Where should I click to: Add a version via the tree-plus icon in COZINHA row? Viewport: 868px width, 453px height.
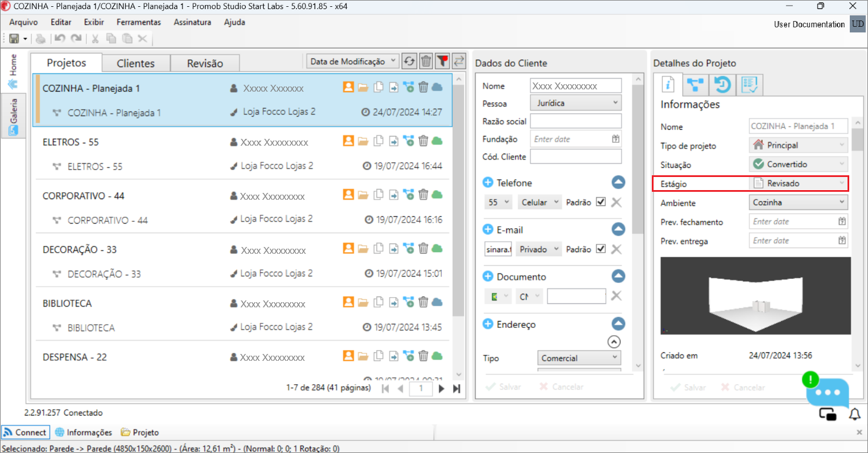(x=408, y=87)
